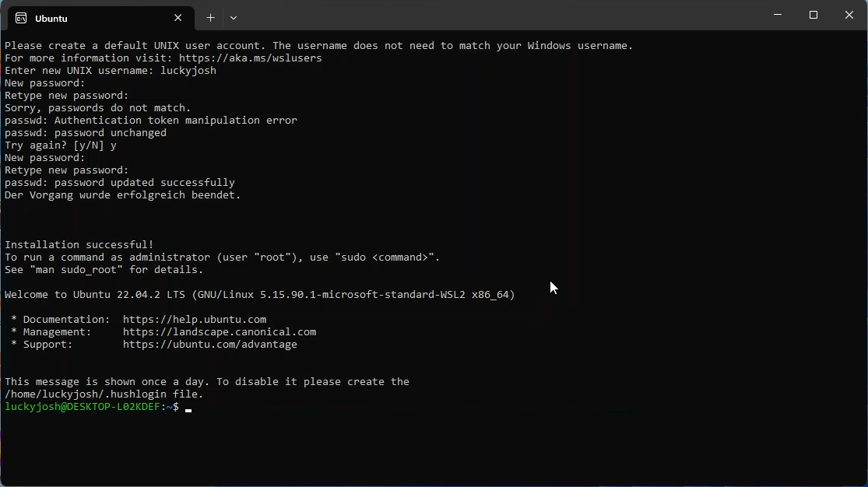
Task: Click the 'Installation successful!' line
Action: pyautogui.click(x=79, y=244)
